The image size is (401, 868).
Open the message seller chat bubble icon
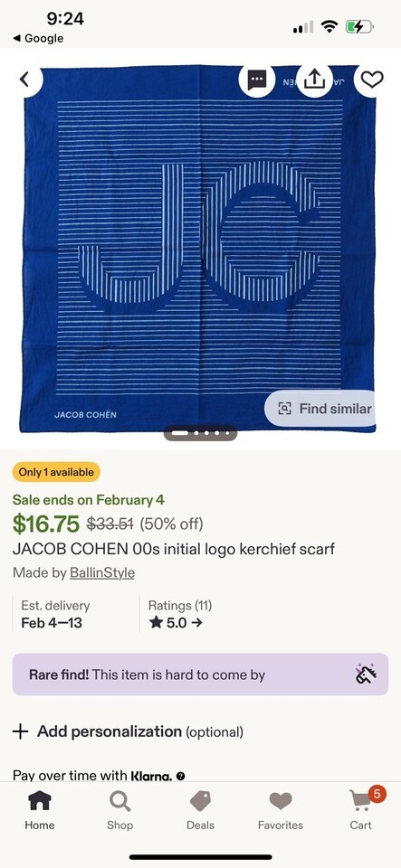tap(256, 80)
